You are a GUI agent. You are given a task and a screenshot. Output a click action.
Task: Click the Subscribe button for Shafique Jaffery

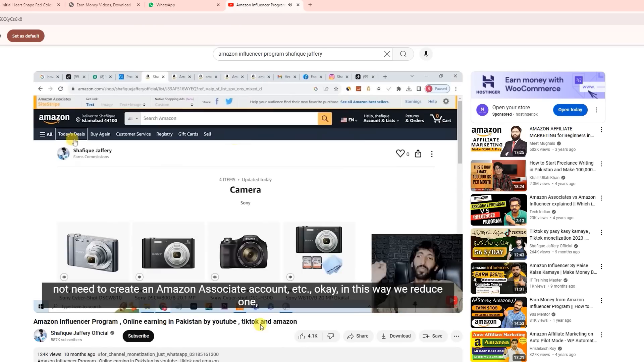[x=139, y=336]
